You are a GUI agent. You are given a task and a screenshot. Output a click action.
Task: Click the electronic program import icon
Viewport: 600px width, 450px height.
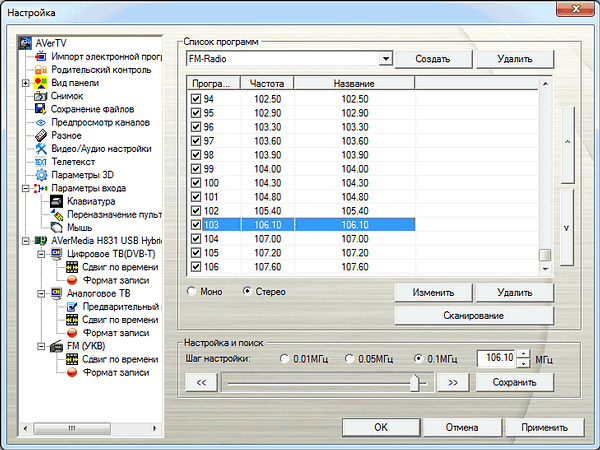pos(41,57)
